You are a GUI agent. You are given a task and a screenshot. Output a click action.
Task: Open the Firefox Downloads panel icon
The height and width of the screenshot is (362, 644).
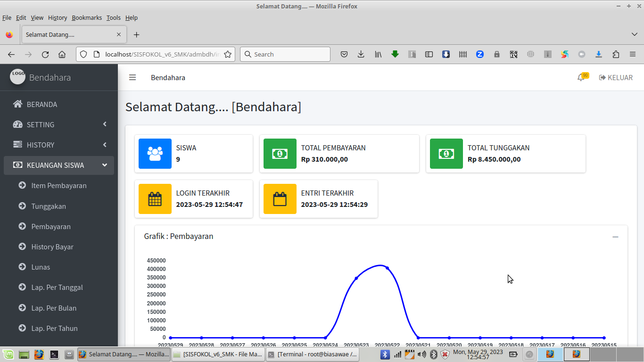[x=361, y=54]
